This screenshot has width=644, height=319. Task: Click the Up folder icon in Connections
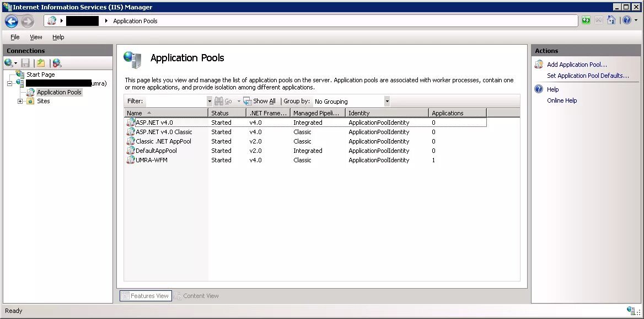pyautogui.click(x=41, y=63)
